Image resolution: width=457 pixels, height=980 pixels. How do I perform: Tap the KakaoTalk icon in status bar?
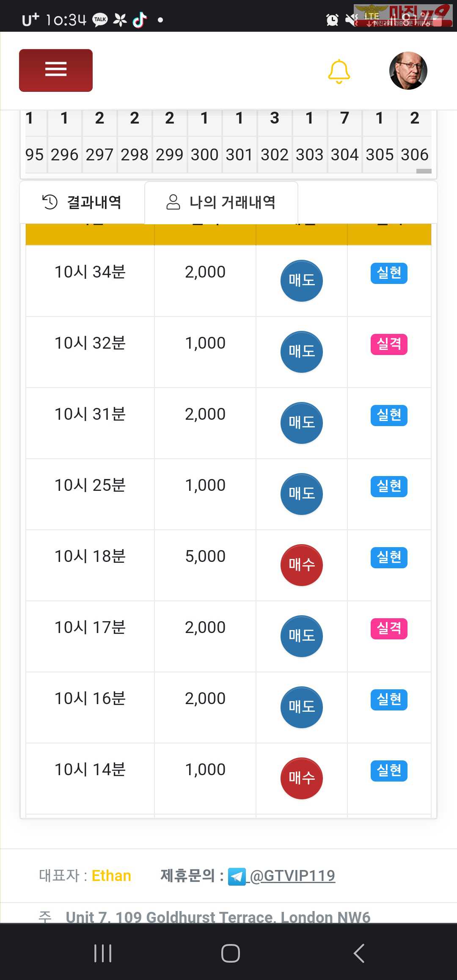[100, 19]
